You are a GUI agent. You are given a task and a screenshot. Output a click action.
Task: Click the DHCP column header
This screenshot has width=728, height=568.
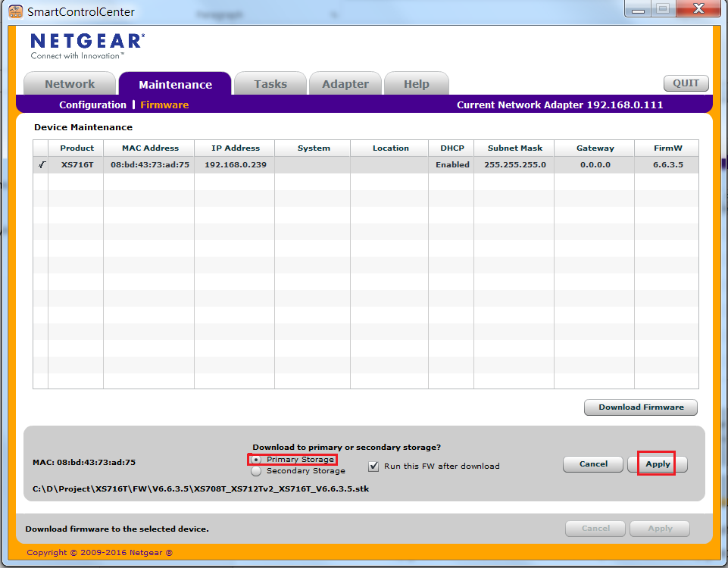pyautogui.click(x=451, y=148)
